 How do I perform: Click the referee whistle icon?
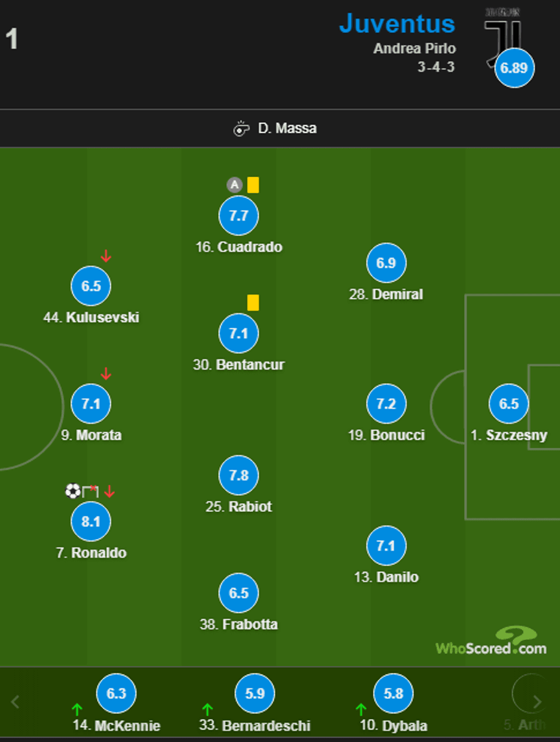pyautogui.click(x=241, y=129)
